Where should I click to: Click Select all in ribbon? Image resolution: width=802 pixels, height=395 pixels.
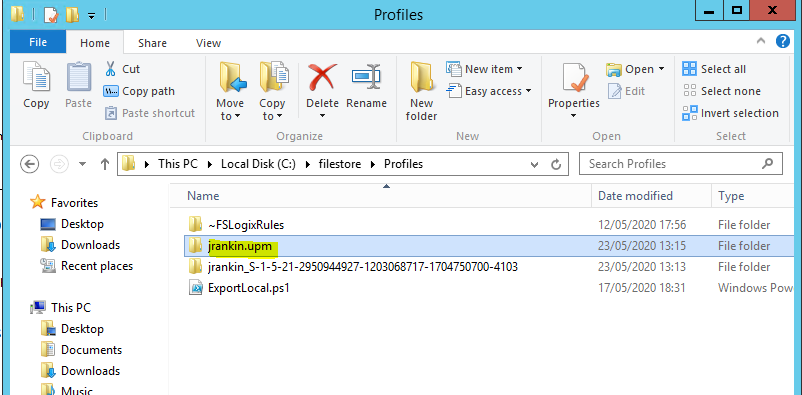[715, 69]
